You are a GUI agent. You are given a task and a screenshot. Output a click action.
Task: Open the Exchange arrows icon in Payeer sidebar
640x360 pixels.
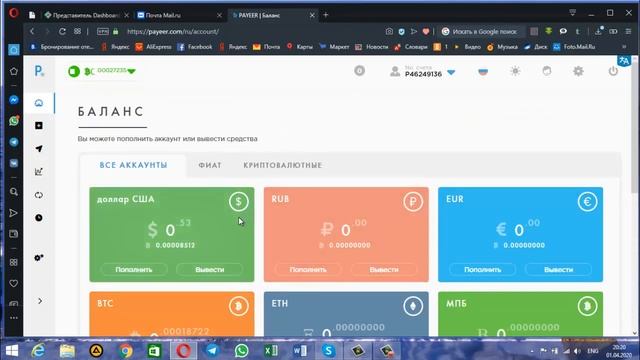pos(39,195)
